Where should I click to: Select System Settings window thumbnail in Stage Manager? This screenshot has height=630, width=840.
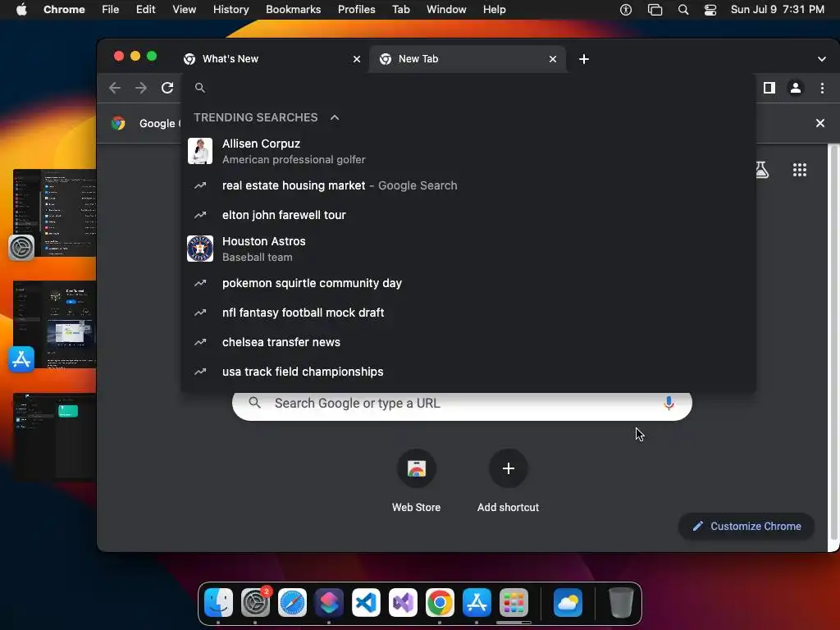pos(55,212)
